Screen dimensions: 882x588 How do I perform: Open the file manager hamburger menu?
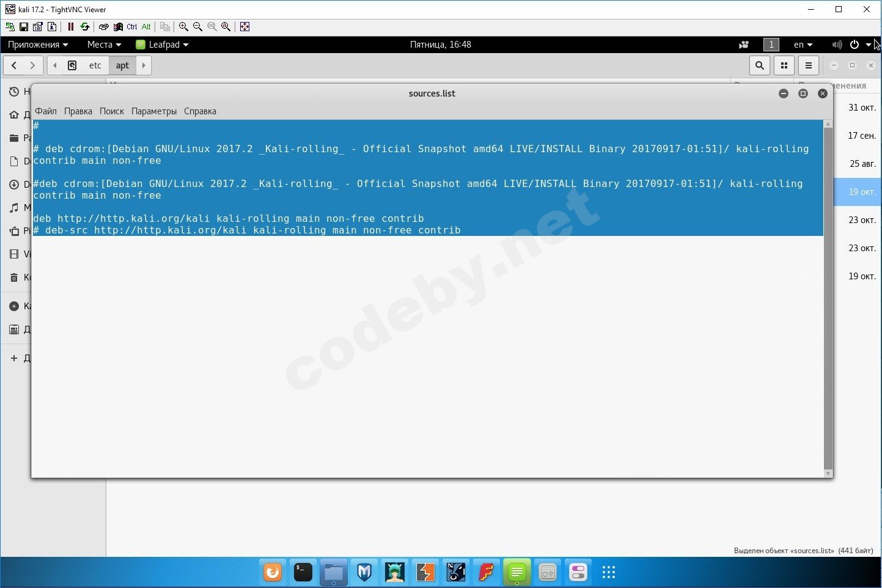click(x=809, y=65)
